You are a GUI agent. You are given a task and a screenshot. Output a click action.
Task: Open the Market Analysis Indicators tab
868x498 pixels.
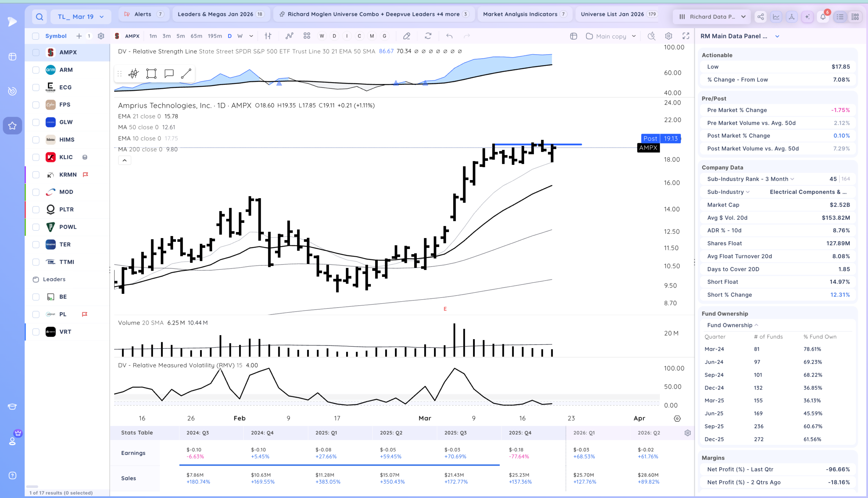tap(525, 14)
